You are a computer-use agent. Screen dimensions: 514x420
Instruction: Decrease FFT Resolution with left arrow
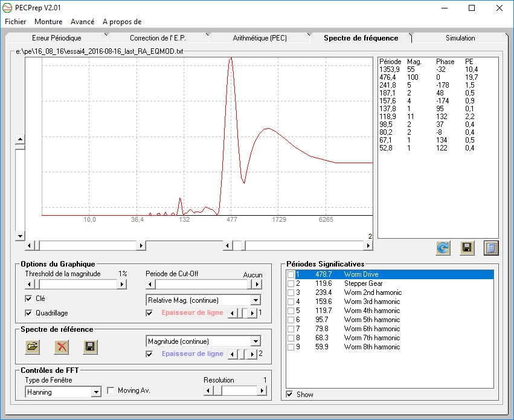(208, 390)
